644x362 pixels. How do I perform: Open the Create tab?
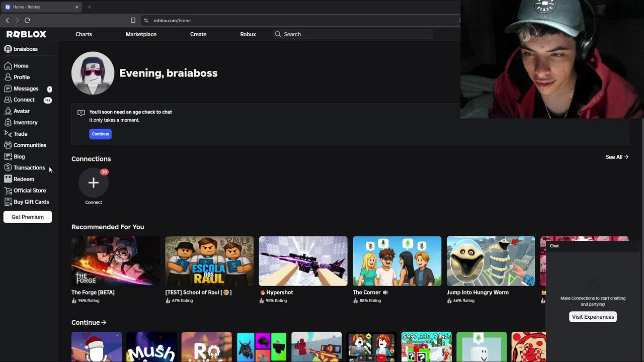[198, 34]
